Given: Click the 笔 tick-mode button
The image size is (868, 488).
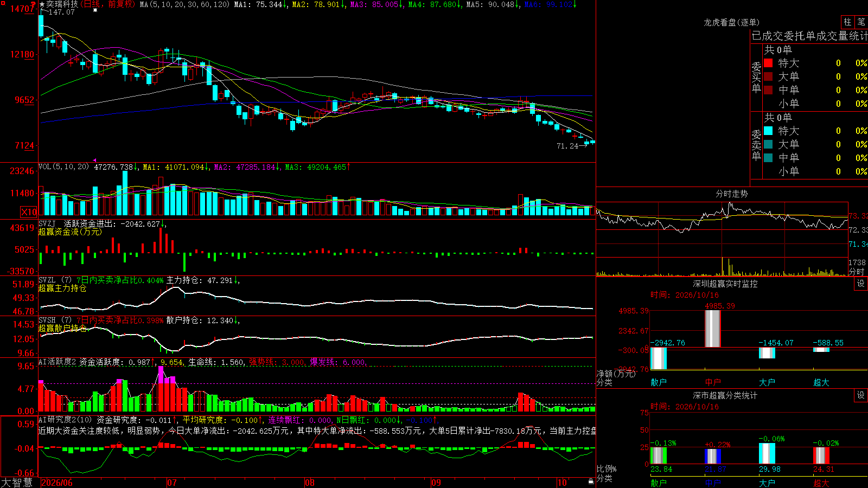Looking at the screenshot, I should point(861,22).
